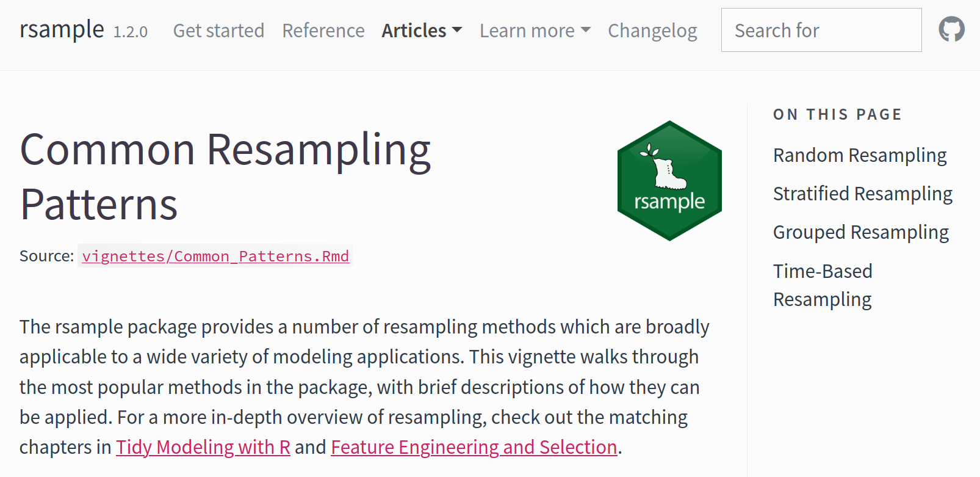Jump to Stratified Resampling section
The height and width of the screenshot is (477, 980).
(862, 194)
